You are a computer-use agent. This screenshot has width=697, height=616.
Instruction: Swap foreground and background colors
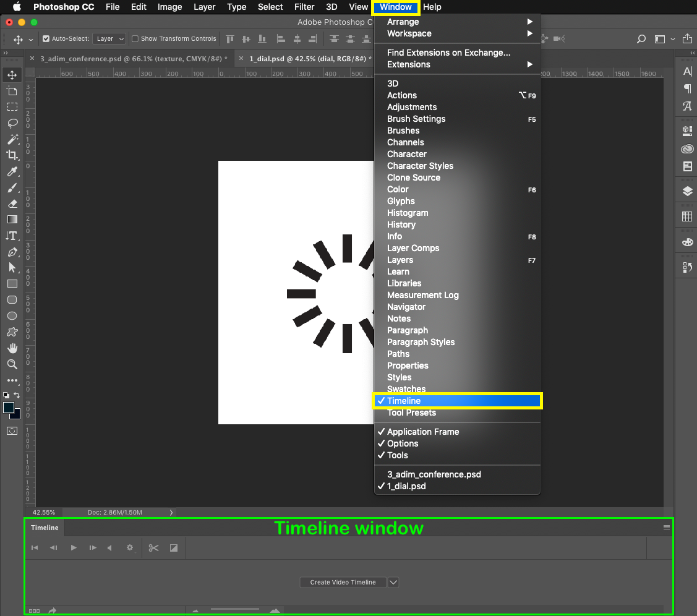[x=17, y=395]
